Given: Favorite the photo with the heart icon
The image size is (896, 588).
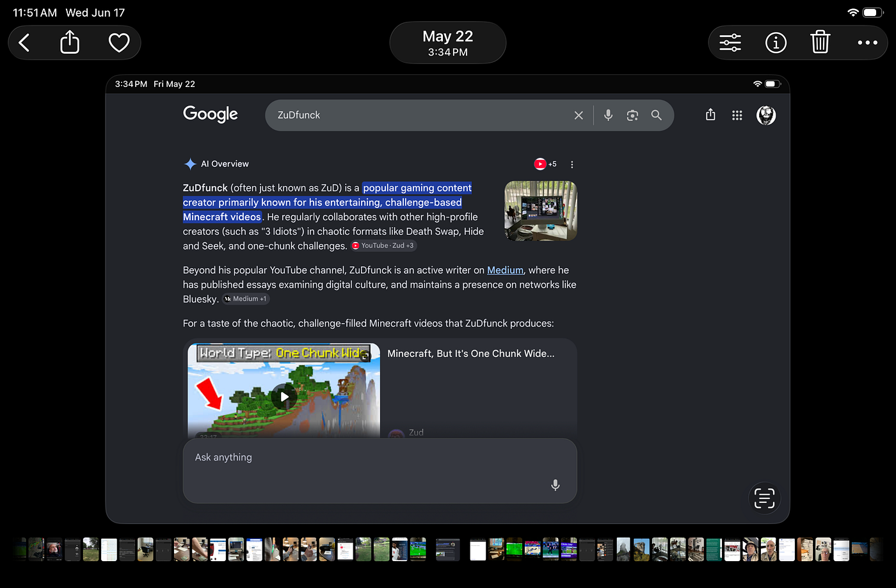Looking at the screenshot, I should coord(119,43).
